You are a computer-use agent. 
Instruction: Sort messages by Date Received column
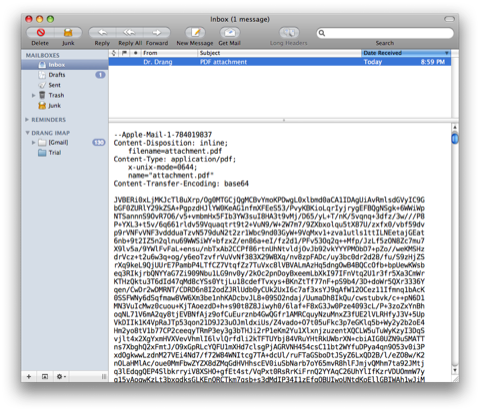point(405,53)
